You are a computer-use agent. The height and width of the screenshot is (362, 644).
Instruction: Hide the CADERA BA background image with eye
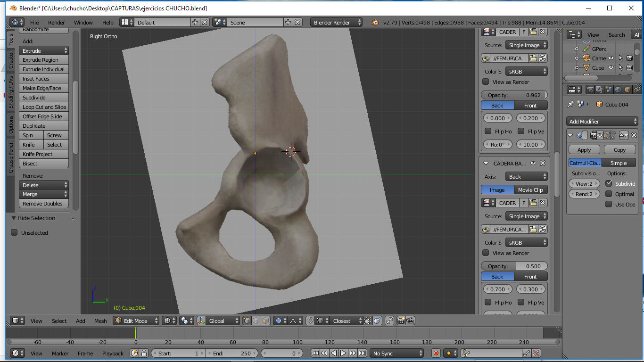pyautogui.click(x=533, y=163)
